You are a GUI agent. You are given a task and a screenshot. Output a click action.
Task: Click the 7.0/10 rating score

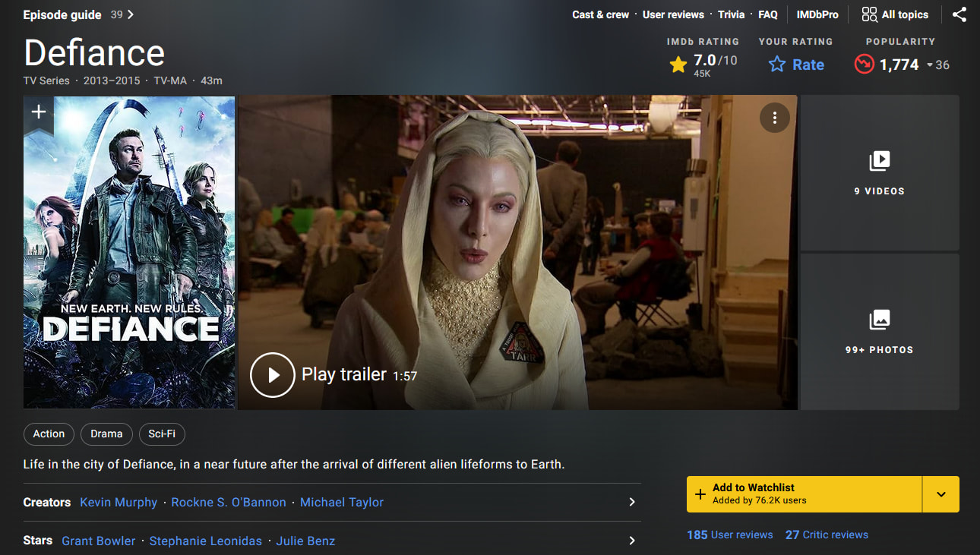tap(715, 60)
